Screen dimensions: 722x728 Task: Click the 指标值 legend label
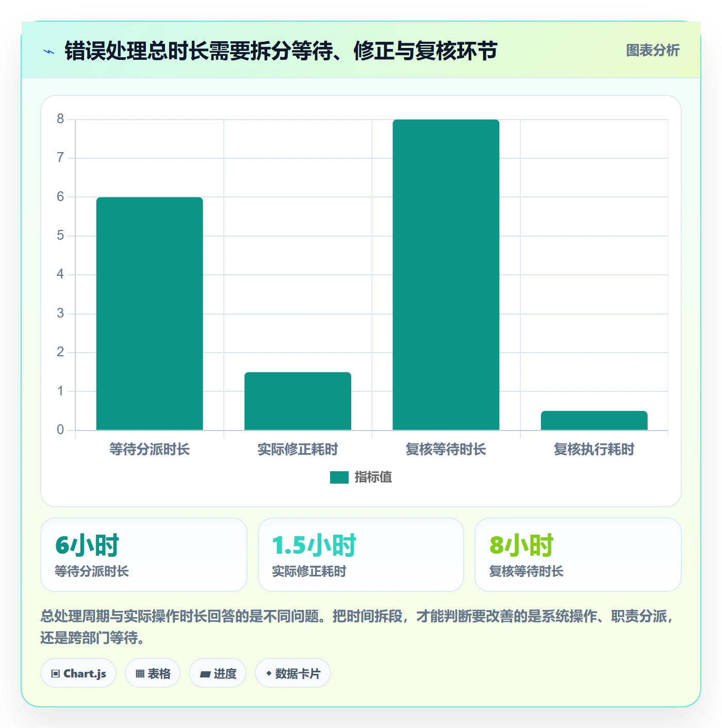click(x=373, y=477)
